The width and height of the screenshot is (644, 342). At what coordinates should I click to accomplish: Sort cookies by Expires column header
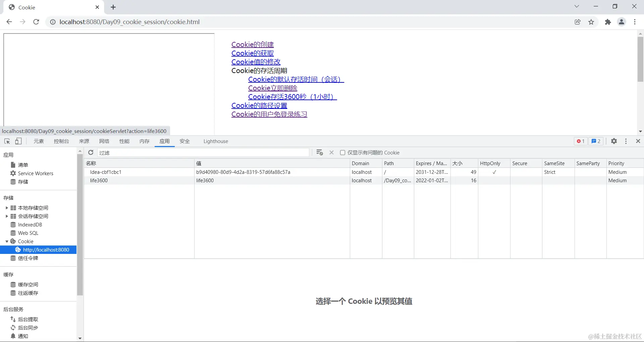click(x=432, y=163)
